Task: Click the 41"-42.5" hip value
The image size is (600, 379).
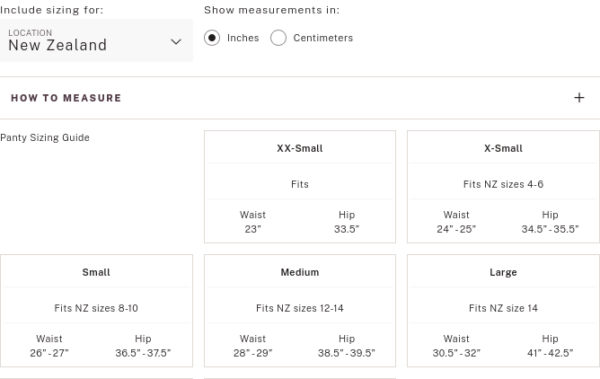Action: pos(550,353)
